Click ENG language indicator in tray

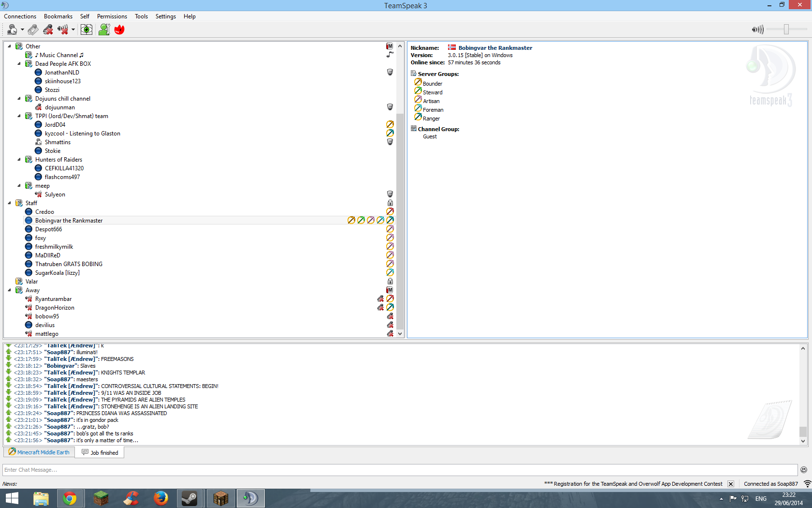click(x=761, y=499)
